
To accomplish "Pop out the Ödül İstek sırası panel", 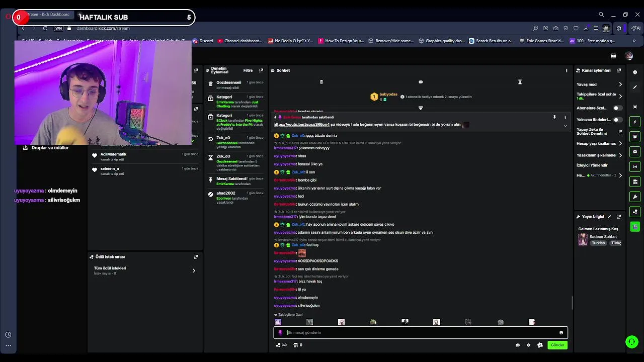I will [196, 257].
